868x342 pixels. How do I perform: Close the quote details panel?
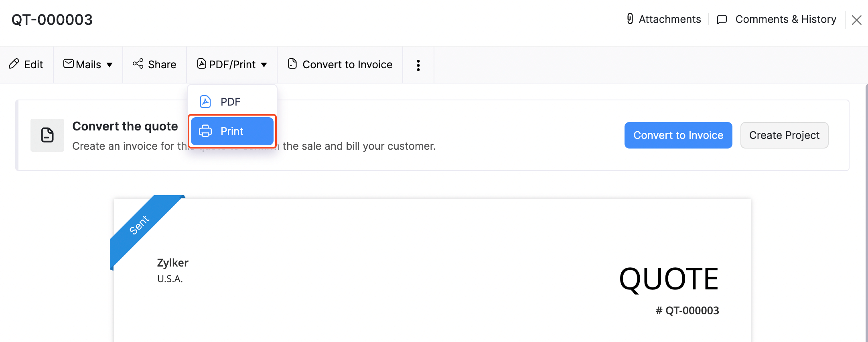click(x=856, y=20)
